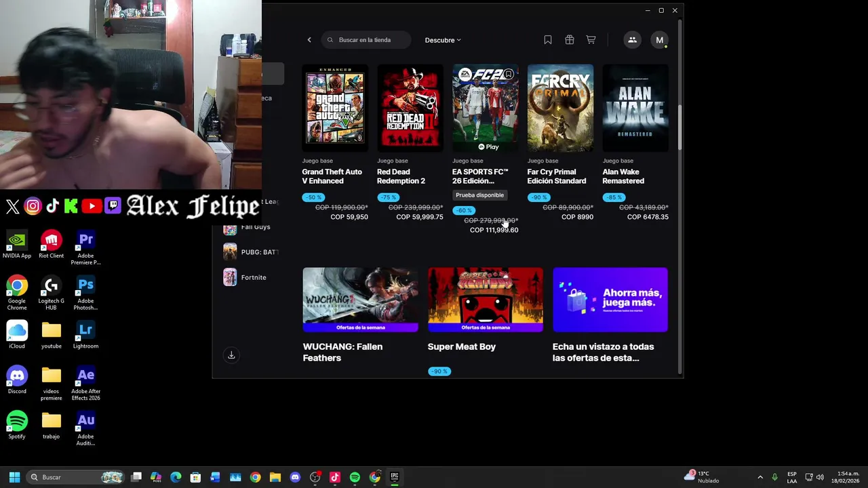The image size is (868, 488).
Task: Click price COP 6478.35
Action: tap(648, 217)
